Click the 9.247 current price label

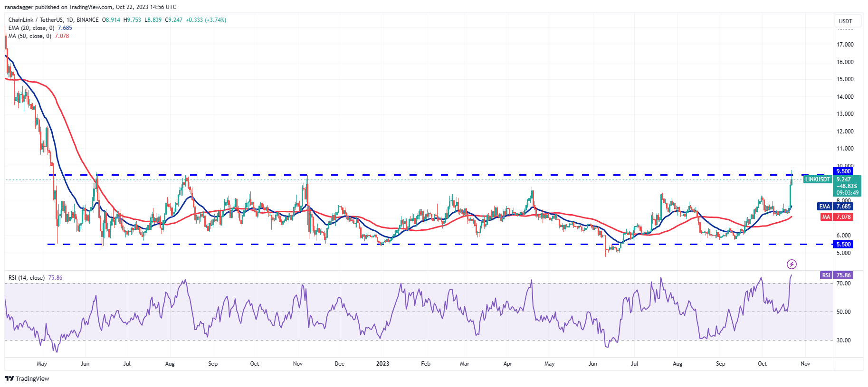click(x=844, y=179)
